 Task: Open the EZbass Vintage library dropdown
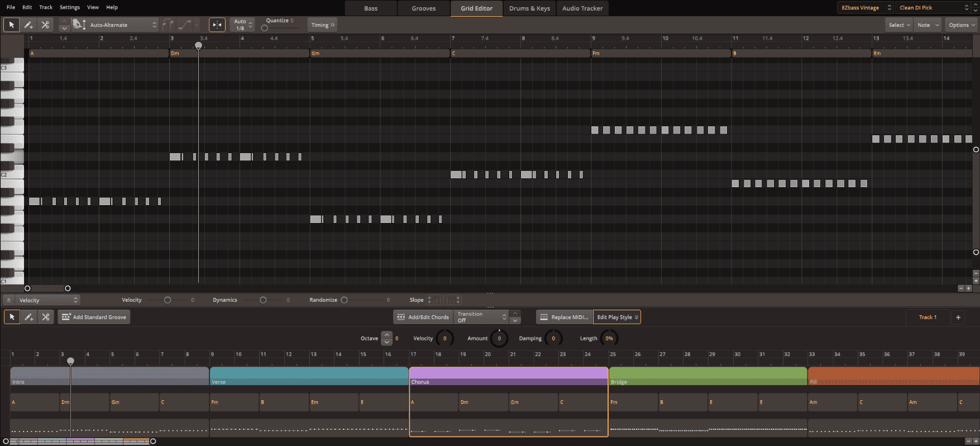point(865,7)
